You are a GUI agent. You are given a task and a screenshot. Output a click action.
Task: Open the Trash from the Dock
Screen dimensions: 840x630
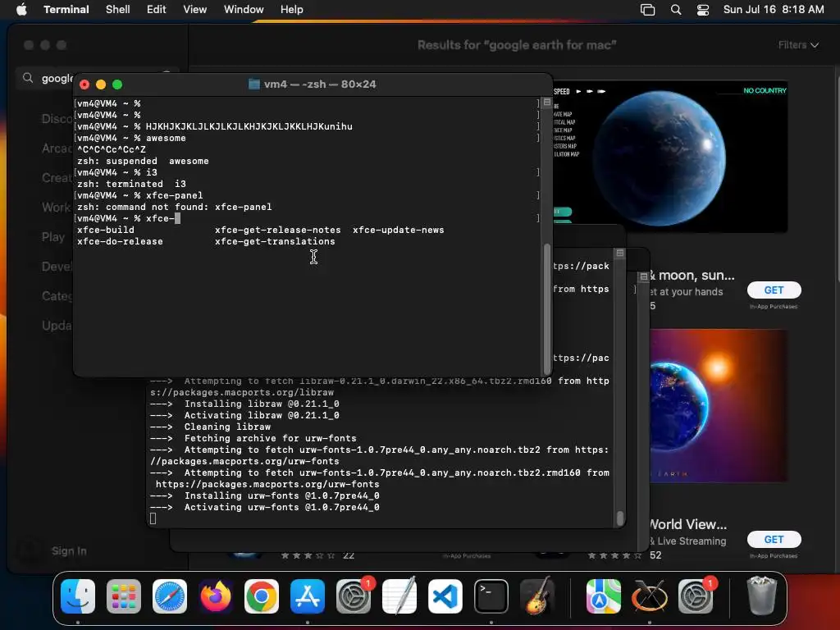point(761,596)
